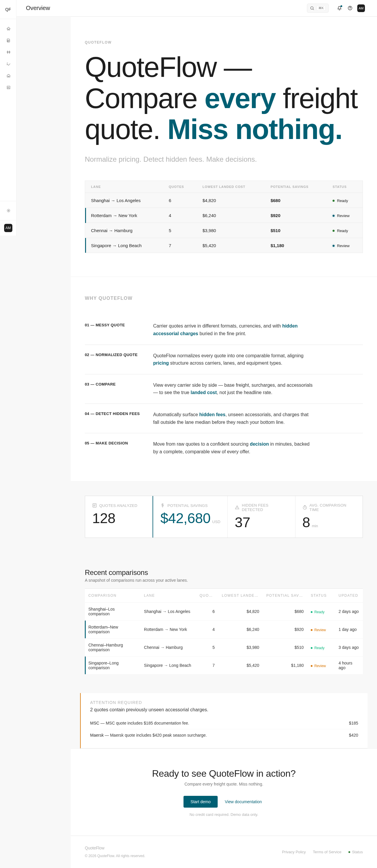Open the search box with ⌘K shortcut
Screen dimensions: 377x868
tap(318, 8)
